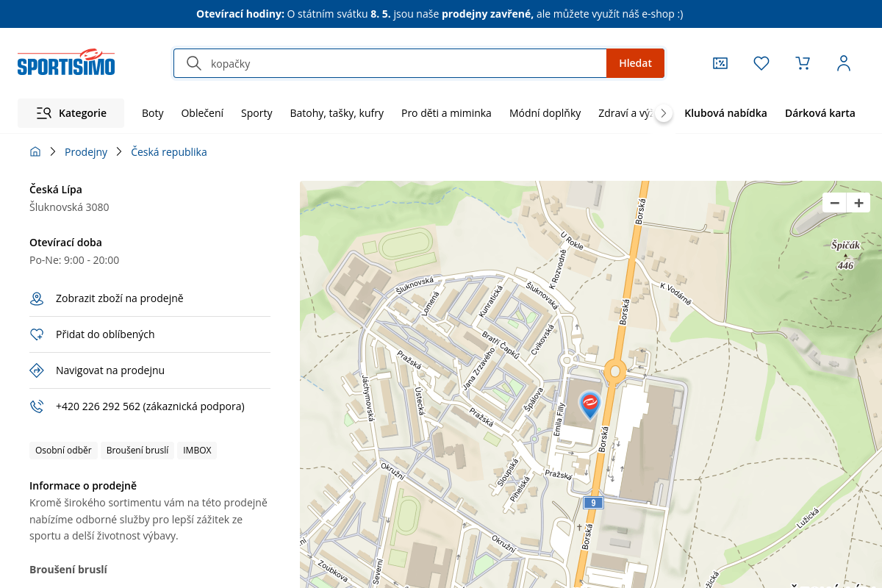The width and height of the screenshot is (882, 588).
Task: Open Módní doplňky menu item
Action: point(545,113)
